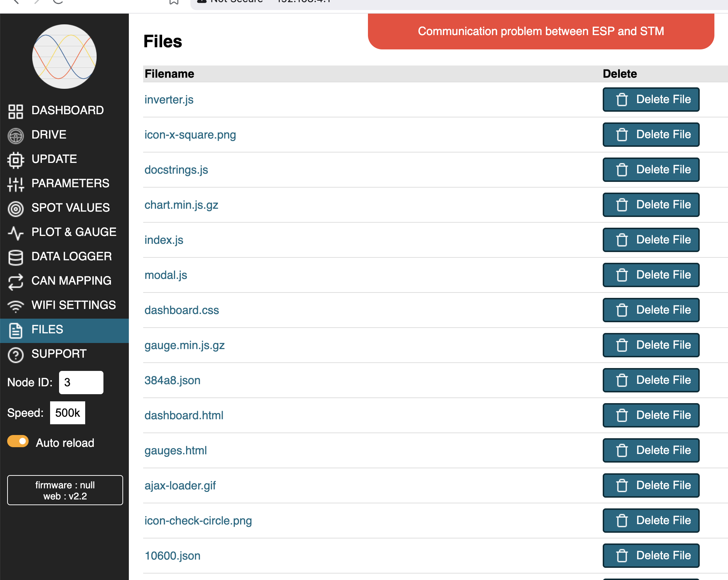Click the Support question mark icon
Viewport: 728px width, 580px height.
pyautogui.click(x=15, y=355)
